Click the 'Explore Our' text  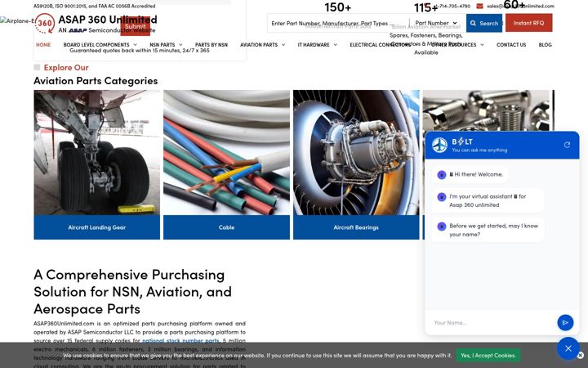pos(66,68)
